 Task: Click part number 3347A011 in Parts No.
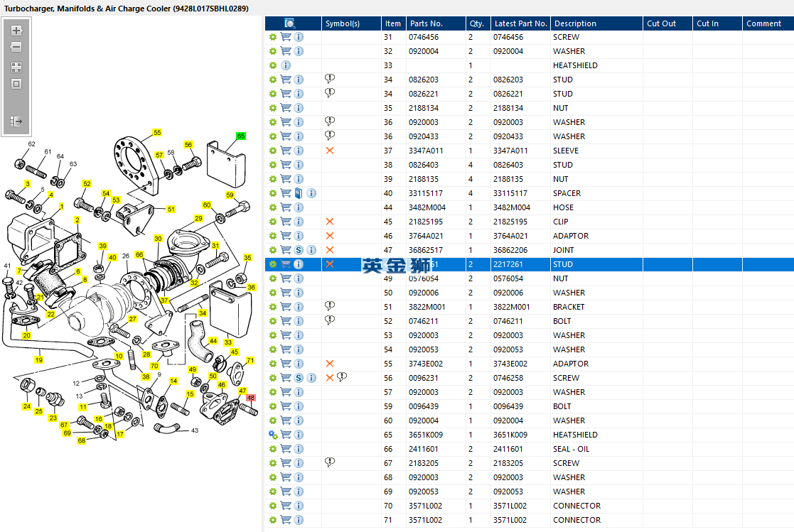tap(426, 151)
